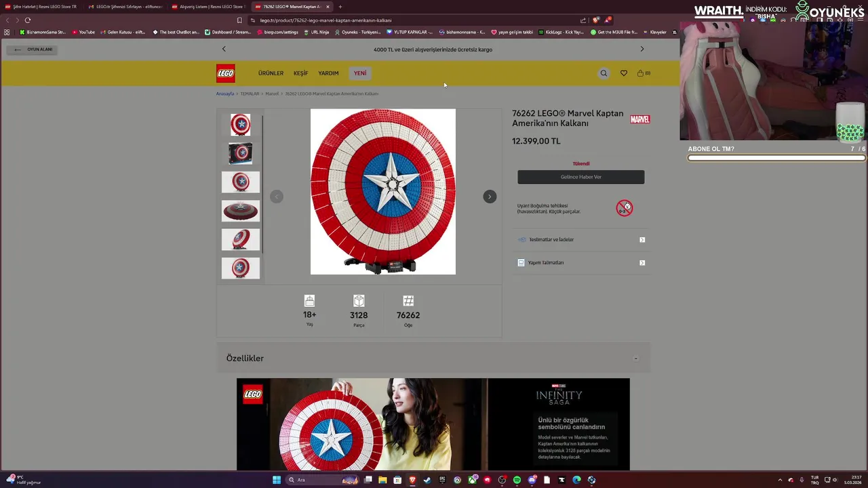Click the Brave shields icon in the address bar

[x=595, y=20]
